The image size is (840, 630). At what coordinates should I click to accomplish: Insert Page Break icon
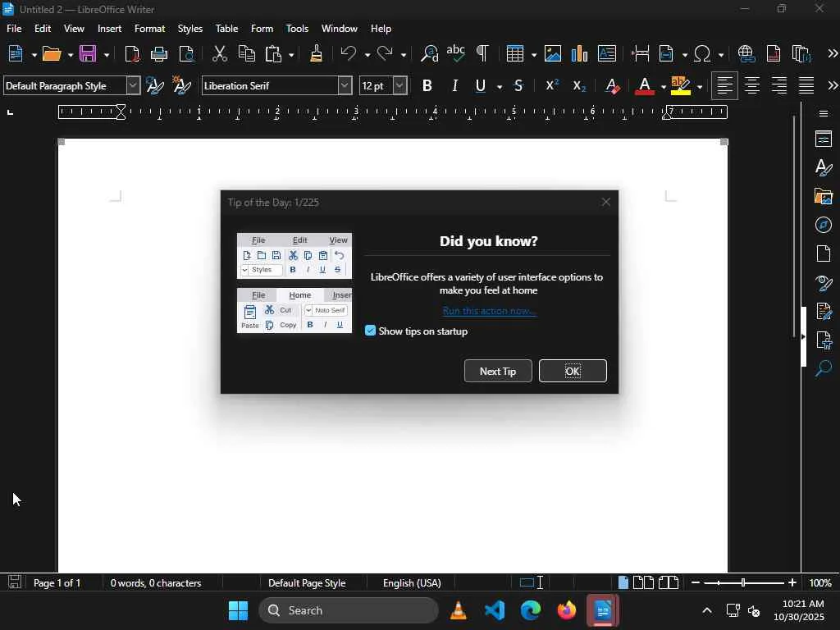click(640, 54)
